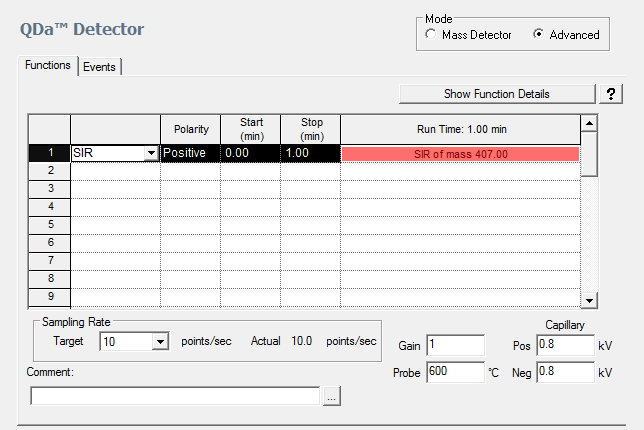Click the Polarity column header

click(191, 129)
